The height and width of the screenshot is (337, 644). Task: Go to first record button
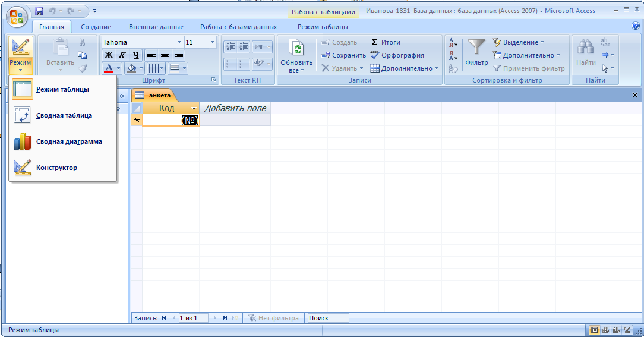pyautogui.click(x=165, y=318)
